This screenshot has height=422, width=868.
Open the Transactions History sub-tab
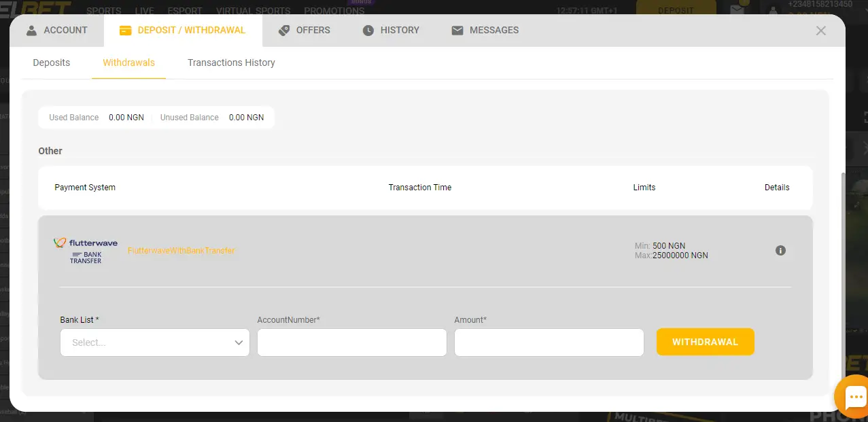pyautogui.click(x=231, y=63)
